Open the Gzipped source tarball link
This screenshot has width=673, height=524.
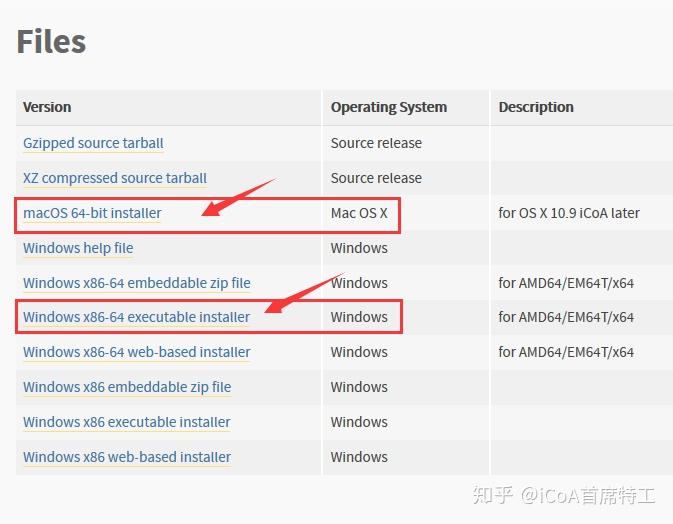pyautogui.click(x=93, y=143)
